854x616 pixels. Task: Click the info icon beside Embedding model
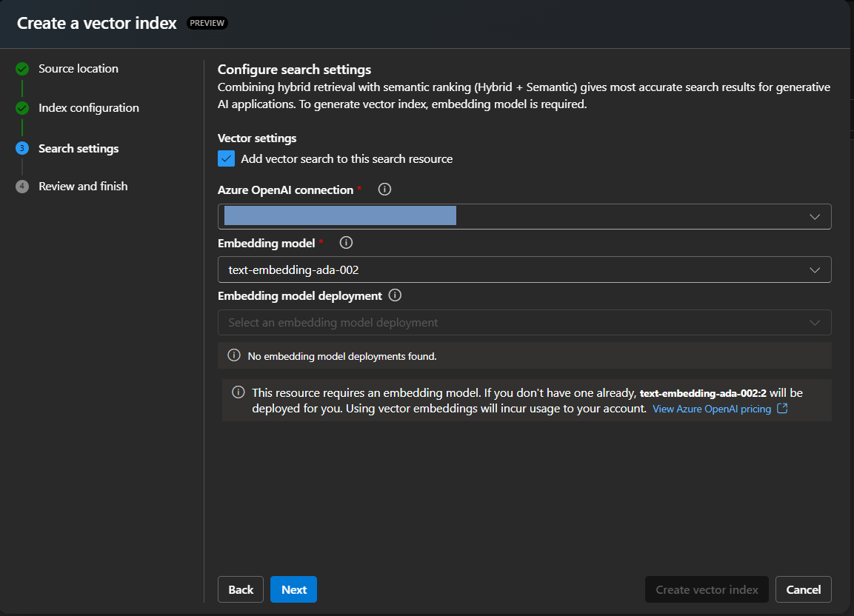pyautogui.click(x=345, y=242)
